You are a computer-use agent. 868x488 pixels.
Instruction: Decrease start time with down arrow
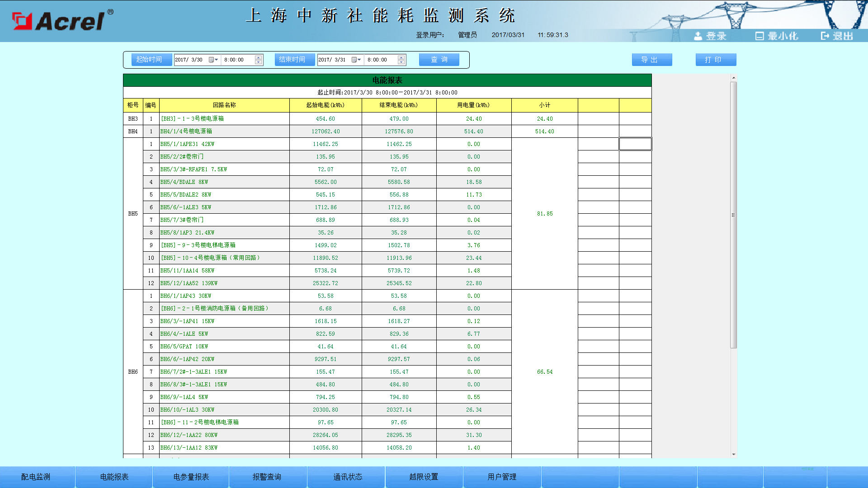tap(258, 62)
